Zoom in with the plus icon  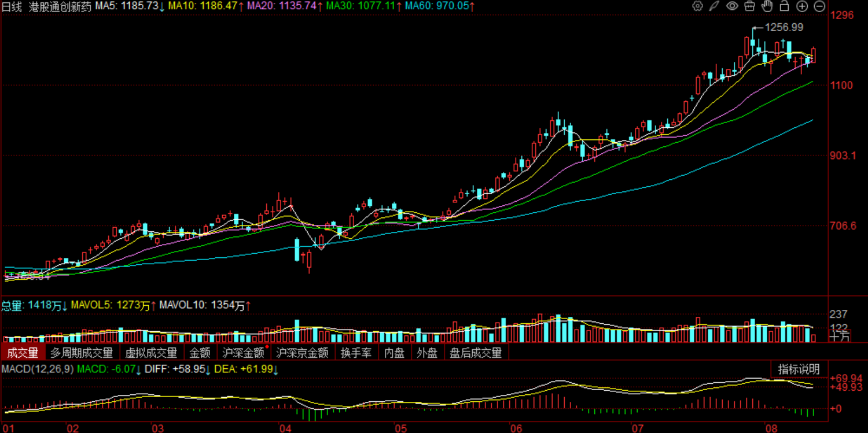(802, 6)
